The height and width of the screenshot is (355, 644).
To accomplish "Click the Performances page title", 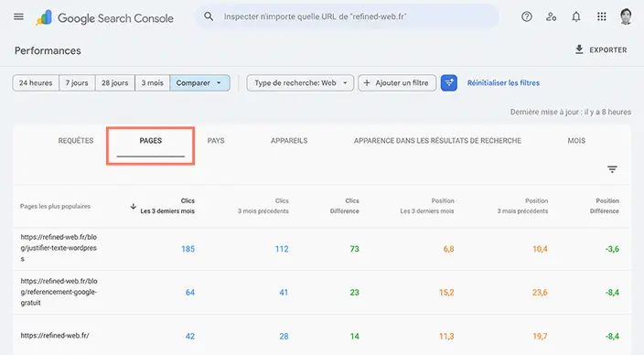I will pos(48,50).
